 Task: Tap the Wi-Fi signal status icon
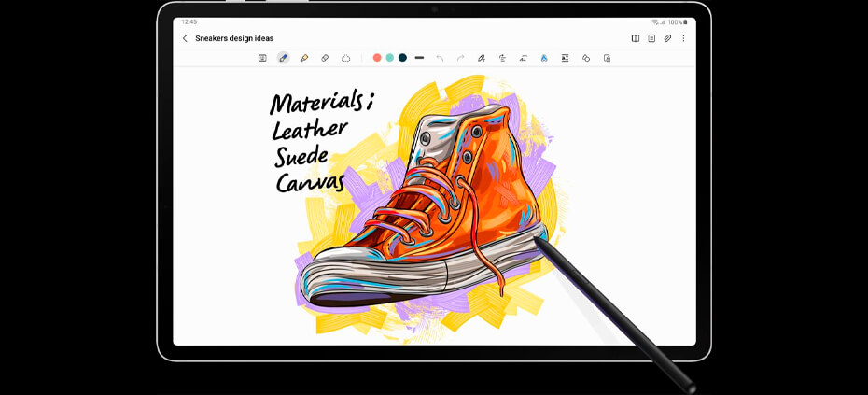tap(655, 22)
